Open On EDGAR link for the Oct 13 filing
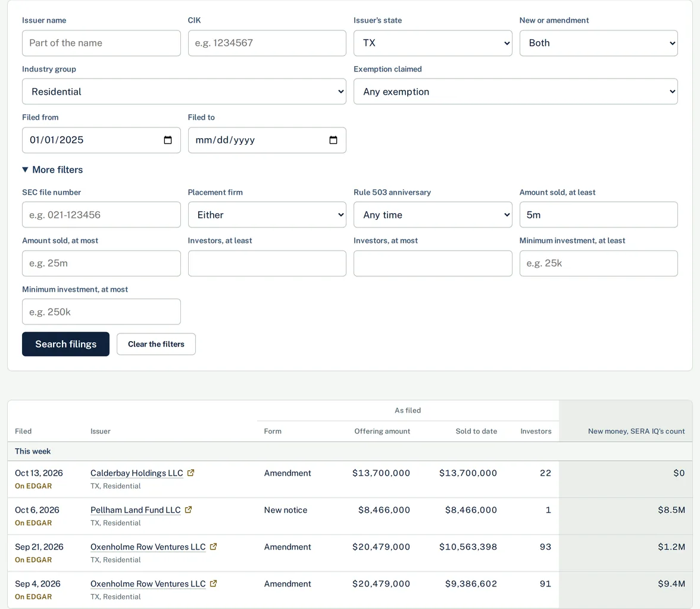Image resolution: width=700 pixels, height=609 pixels. pyautogui.click(x=33, y=486)
